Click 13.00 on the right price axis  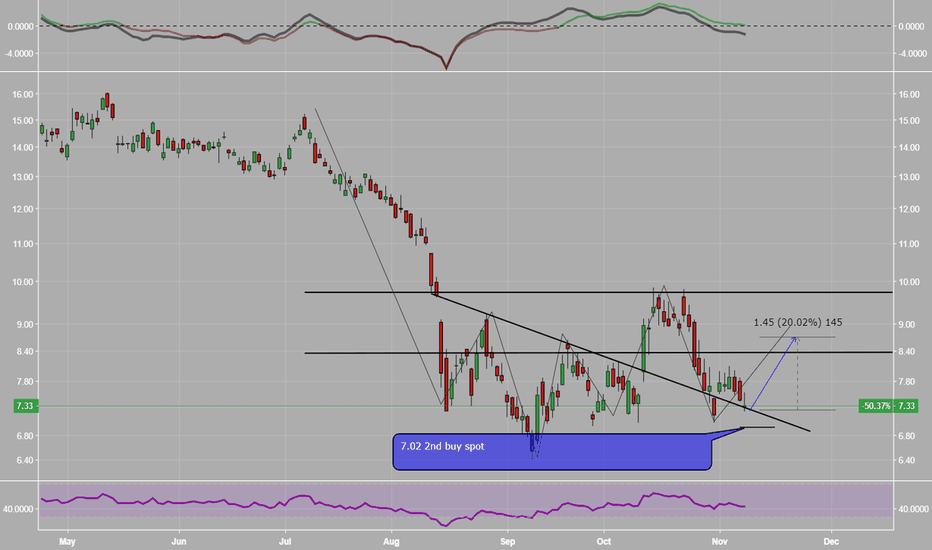pyautogui.click(x=909, y=177)
